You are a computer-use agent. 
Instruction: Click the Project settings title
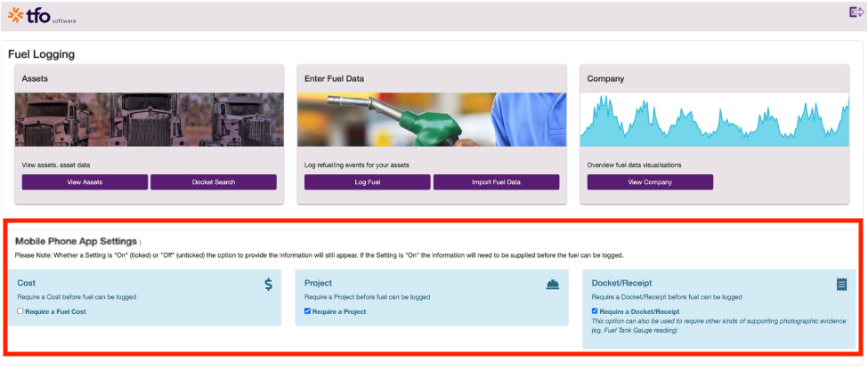click(319, 283)
